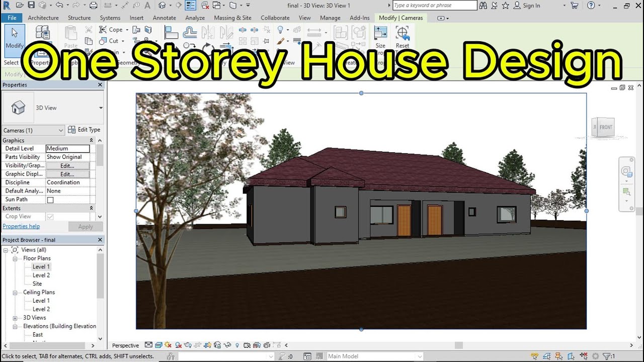The height and width of the screenshot is (362, 644).
Task: Click the keyword search input field
Action: (x=435, y=5)
